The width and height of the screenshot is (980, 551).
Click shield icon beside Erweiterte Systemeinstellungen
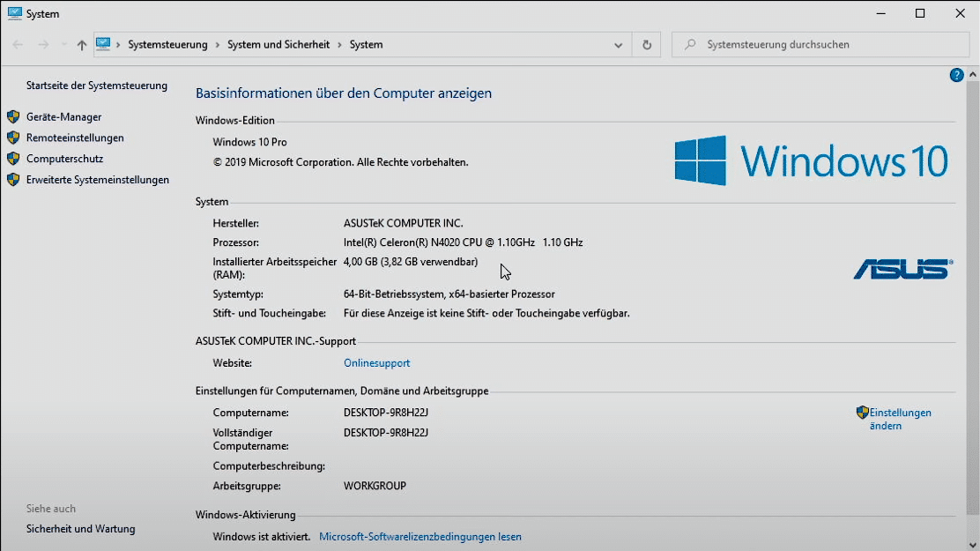pyautogui.click(x=13, y=180)
